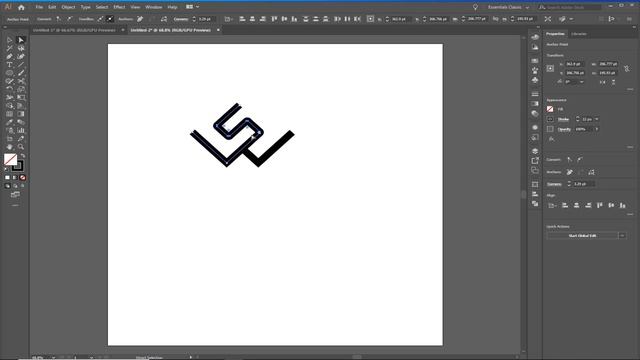Open the Pathfinder panel from dock
The height and width of the screenshot is (360, 640).
(x=535, y=203)
